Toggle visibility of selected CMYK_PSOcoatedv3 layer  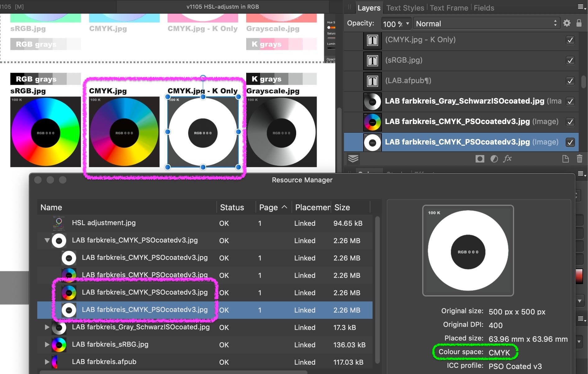[x=570, y=142]
